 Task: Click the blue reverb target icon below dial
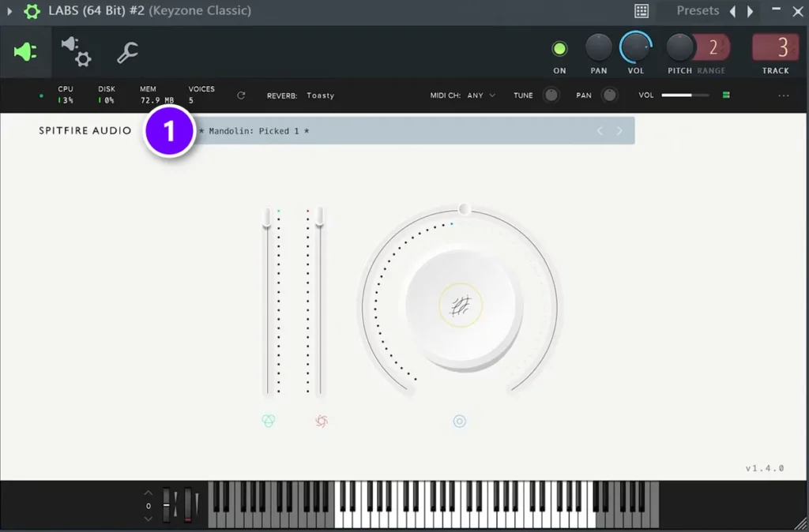pos(459,421)
